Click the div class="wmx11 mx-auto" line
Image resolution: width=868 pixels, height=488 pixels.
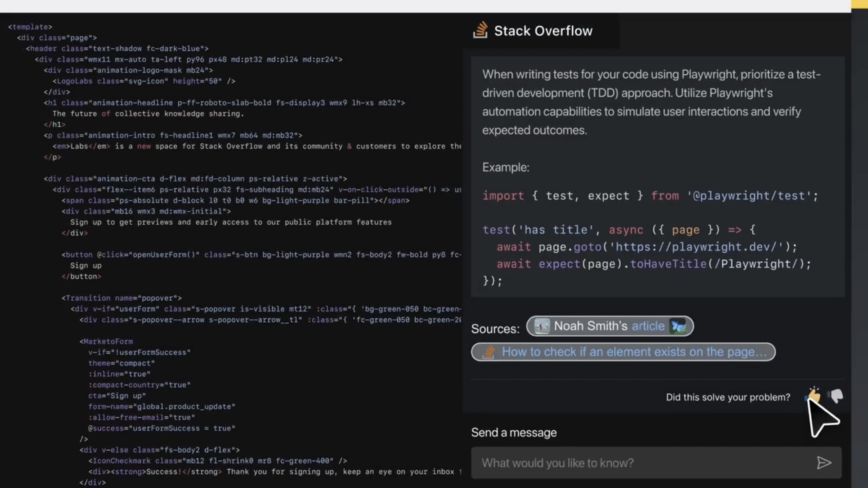point(189,59)
